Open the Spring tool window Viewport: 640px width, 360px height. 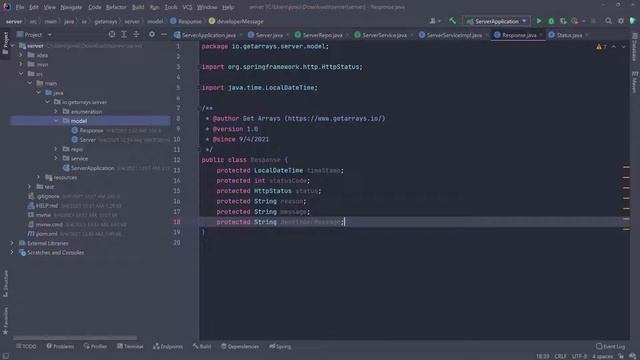280,346
